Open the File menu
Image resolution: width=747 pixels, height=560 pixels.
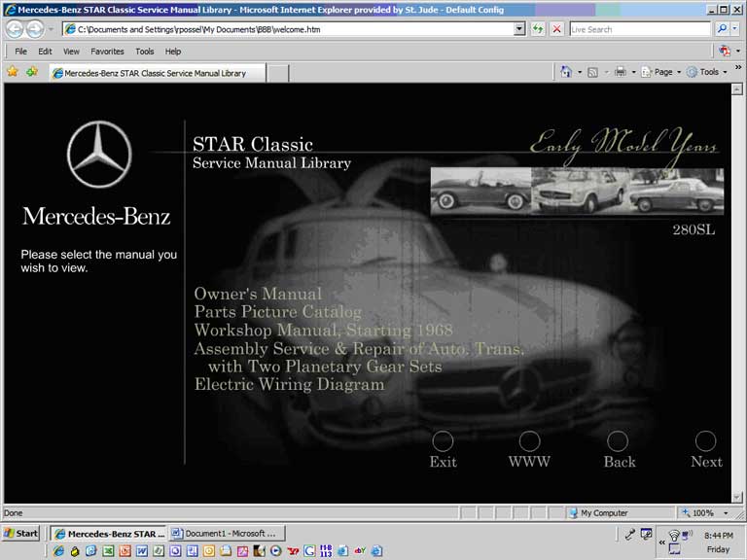(20, 52)
